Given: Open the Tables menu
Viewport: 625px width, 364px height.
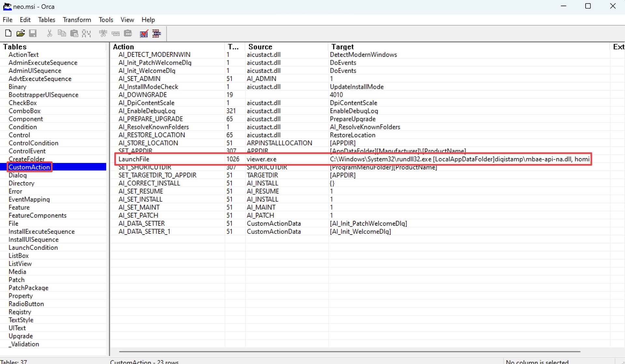Looking at the screenshot, I should click(47, 20).
